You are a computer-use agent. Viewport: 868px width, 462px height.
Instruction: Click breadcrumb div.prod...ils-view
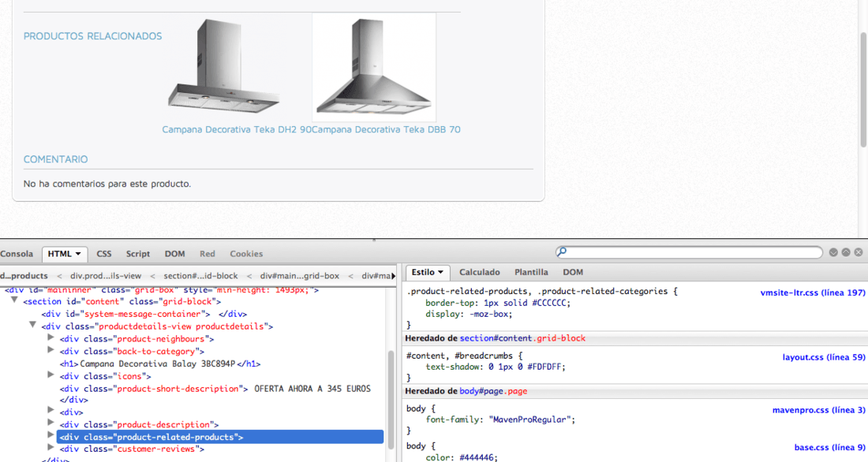(106, 275)
